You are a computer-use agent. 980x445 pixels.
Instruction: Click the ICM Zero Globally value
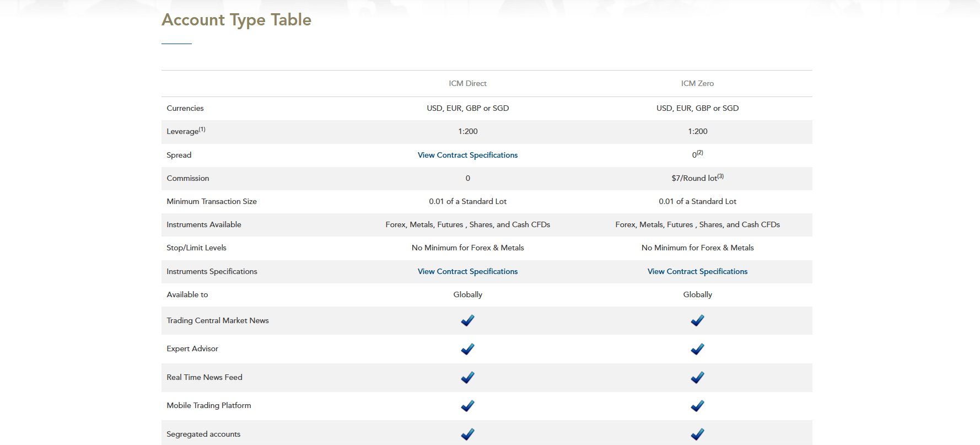coord(697,294)
